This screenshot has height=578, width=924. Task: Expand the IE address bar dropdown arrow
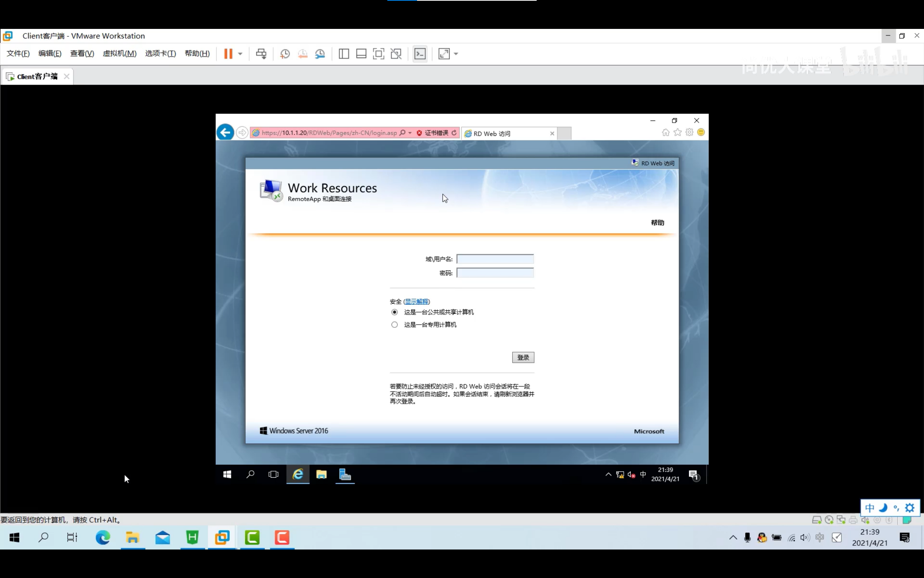[x=410, y=133]
